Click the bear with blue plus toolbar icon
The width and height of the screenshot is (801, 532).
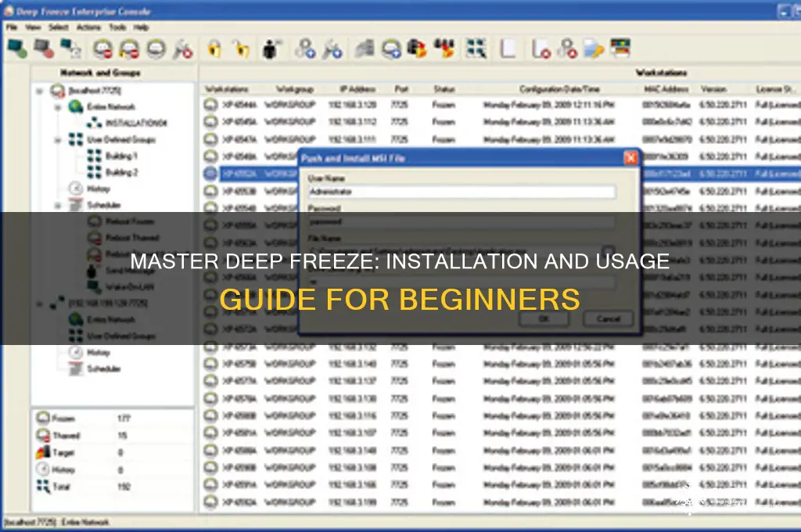pyautogui.click(x=391, y=49)
